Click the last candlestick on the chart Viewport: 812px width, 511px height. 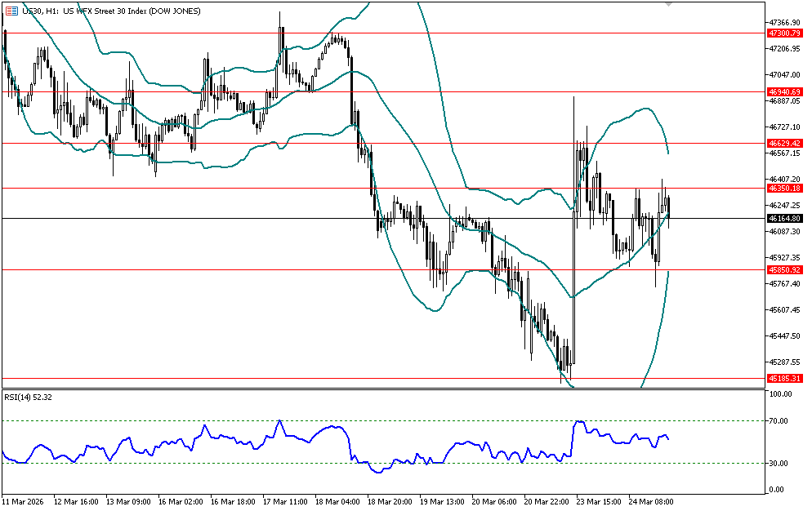point(668,208)
